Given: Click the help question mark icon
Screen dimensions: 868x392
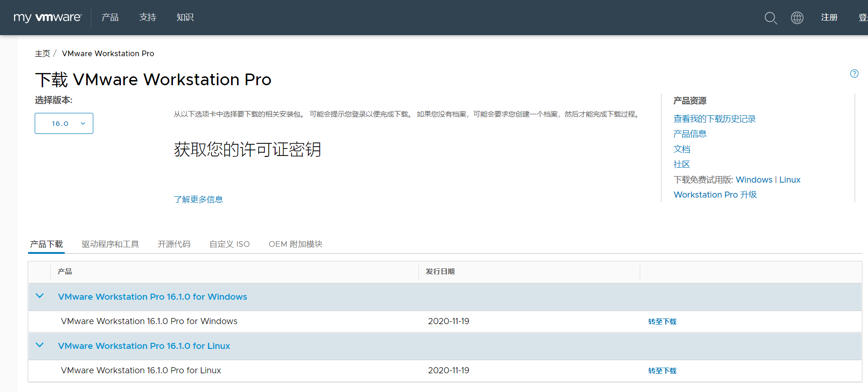Looking at the screenshot, I should 854,74.
